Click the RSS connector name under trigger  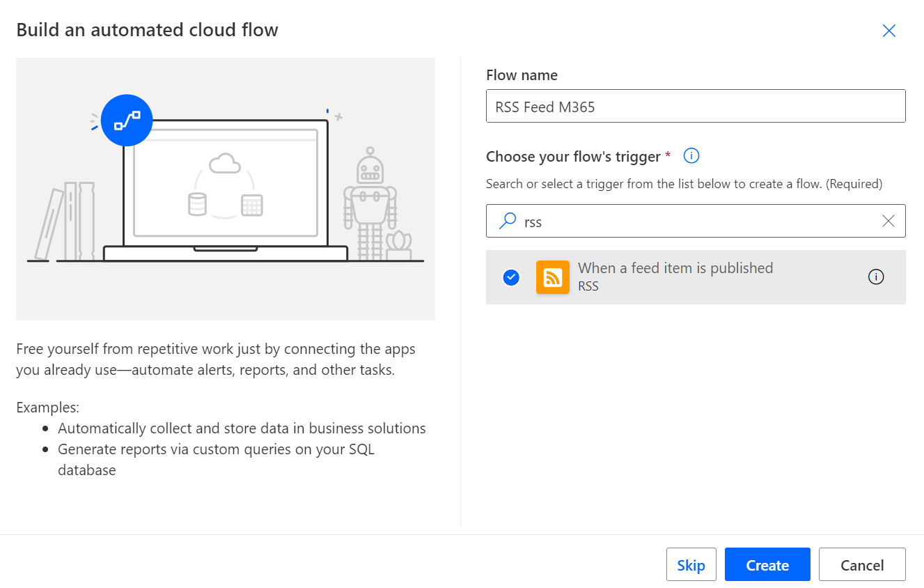coord(588,286)
